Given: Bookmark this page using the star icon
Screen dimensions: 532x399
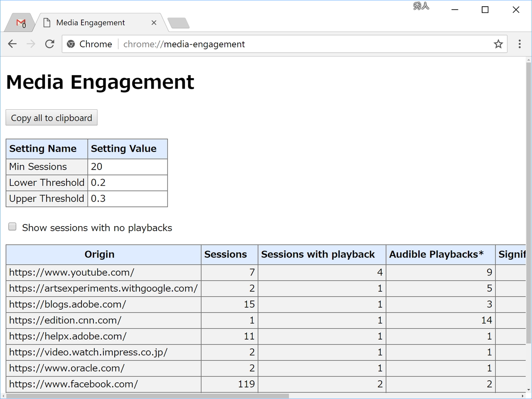Looking at the screenshot, I should (x=498, y=44).
